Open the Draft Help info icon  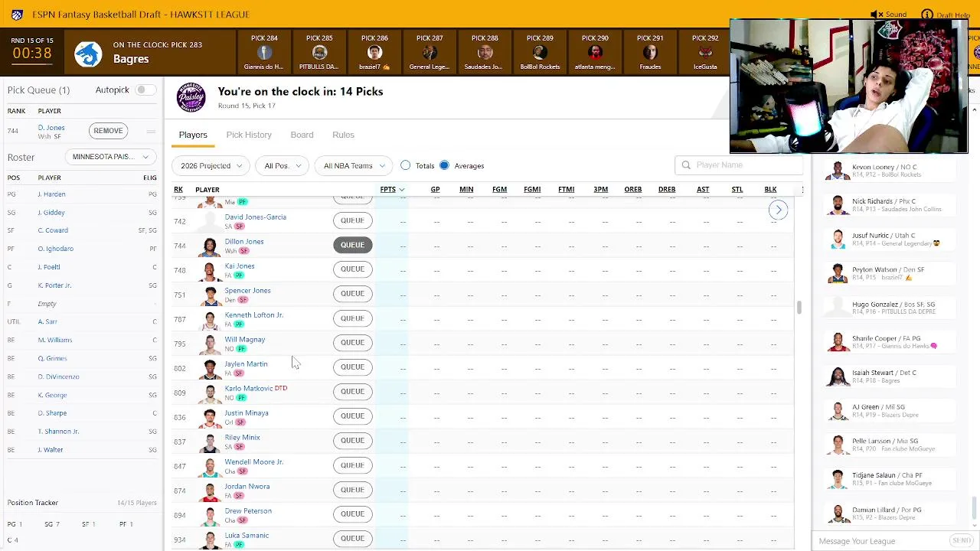coord(927,15)
